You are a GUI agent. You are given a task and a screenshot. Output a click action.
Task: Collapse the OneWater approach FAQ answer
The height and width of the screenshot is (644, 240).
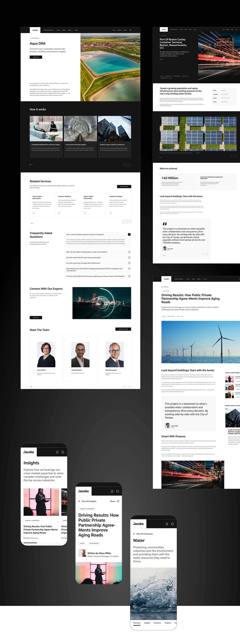coord(129,234)
